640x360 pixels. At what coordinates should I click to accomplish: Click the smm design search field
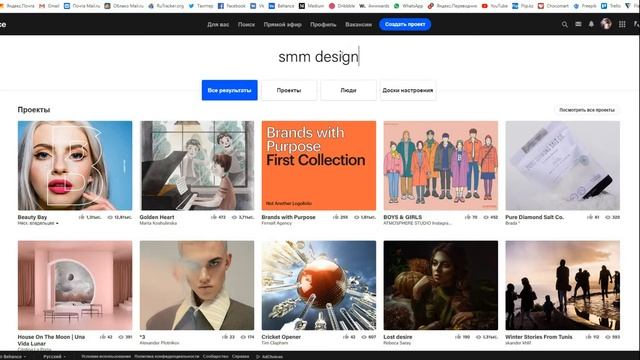tap(318, 57)
